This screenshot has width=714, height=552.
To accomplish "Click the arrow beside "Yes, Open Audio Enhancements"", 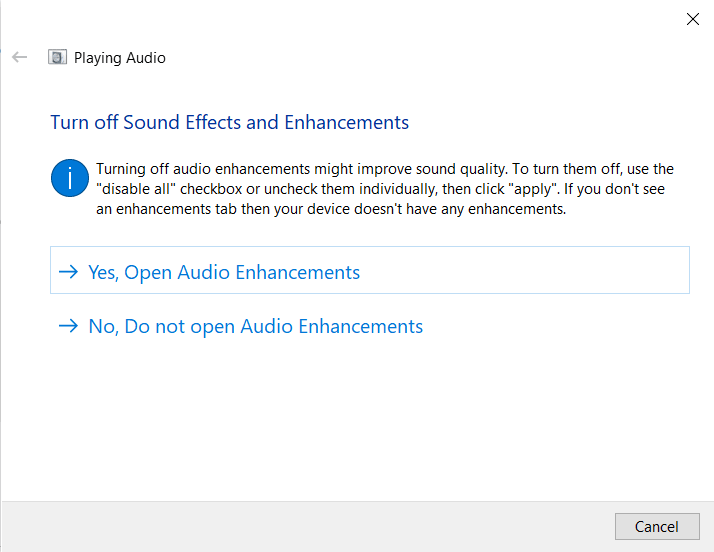I will (x=68, y=272).
